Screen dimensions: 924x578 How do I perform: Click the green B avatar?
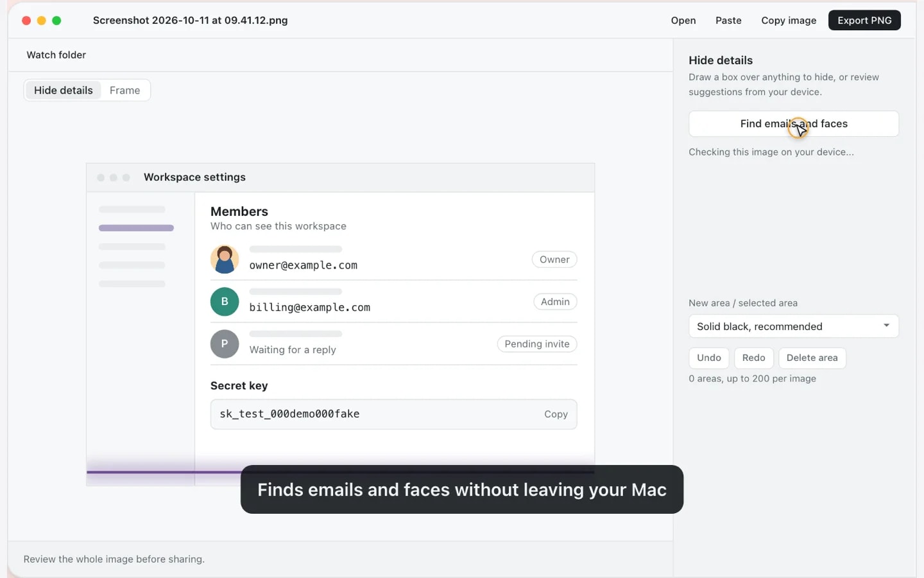pos(225,302)
